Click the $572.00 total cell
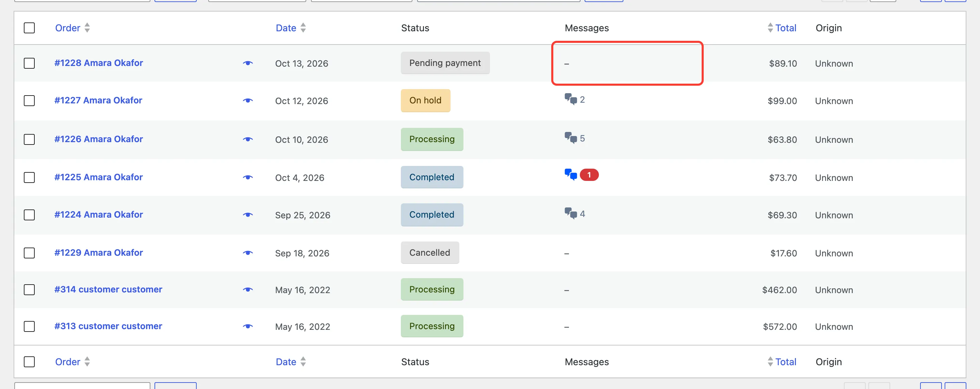 pos(780,327)
